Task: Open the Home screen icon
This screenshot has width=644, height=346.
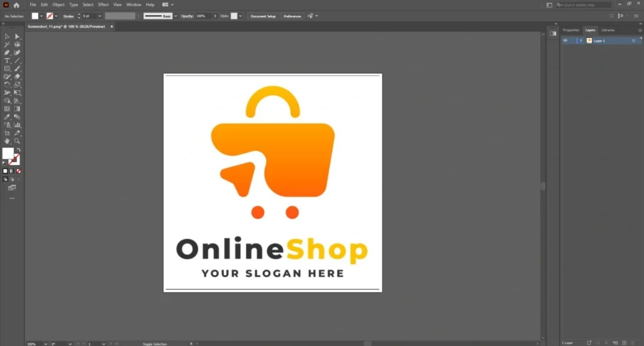Action: tap(16, 5)
